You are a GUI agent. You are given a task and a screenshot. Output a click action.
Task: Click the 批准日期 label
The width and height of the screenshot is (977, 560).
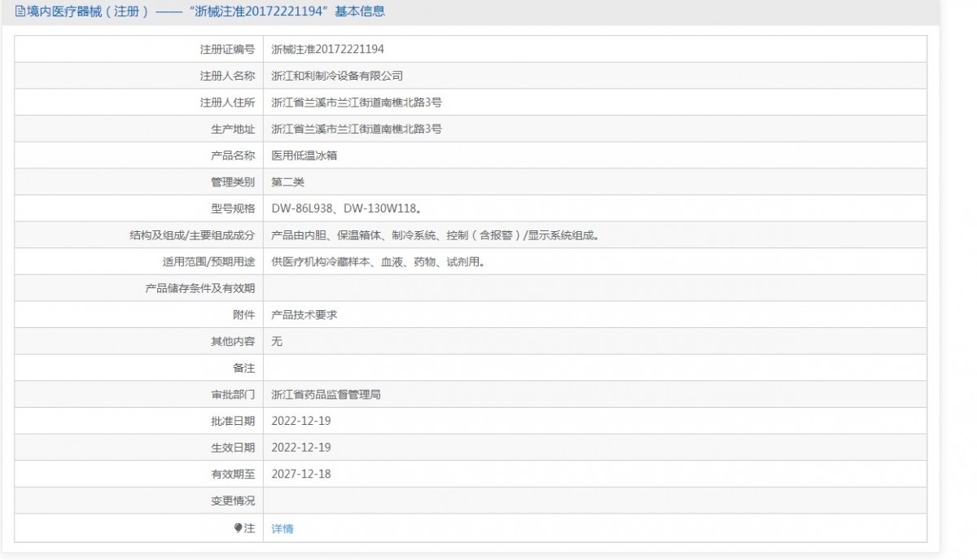tap(233, 422)
